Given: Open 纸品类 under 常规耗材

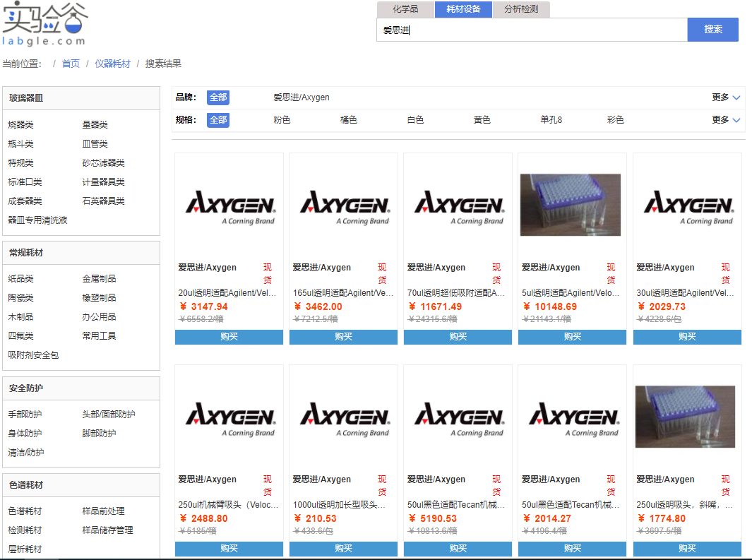Looking at the screenshot, I should (20, 278).
